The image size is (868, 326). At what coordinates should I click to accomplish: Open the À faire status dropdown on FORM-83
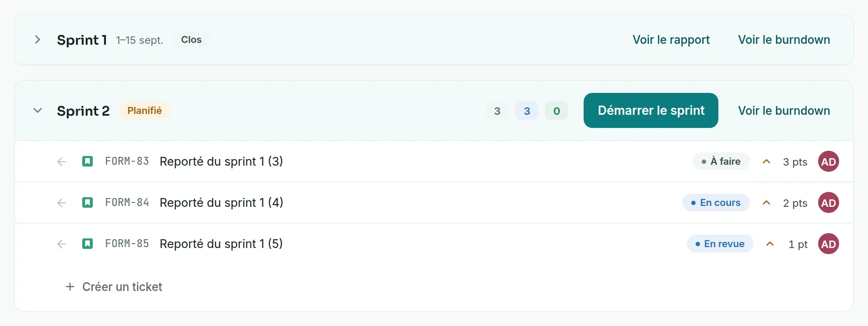(721, 162)
